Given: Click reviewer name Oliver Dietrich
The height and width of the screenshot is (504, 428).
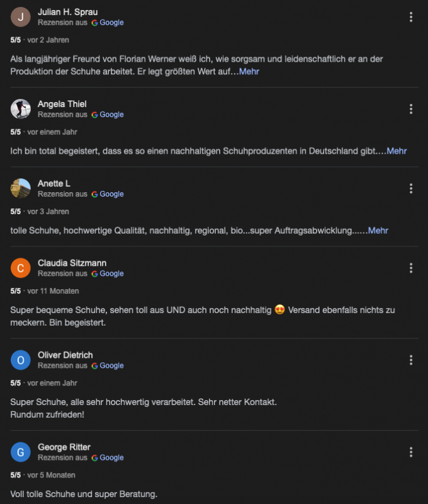Looking at the screenshot, I should point(67,355).
